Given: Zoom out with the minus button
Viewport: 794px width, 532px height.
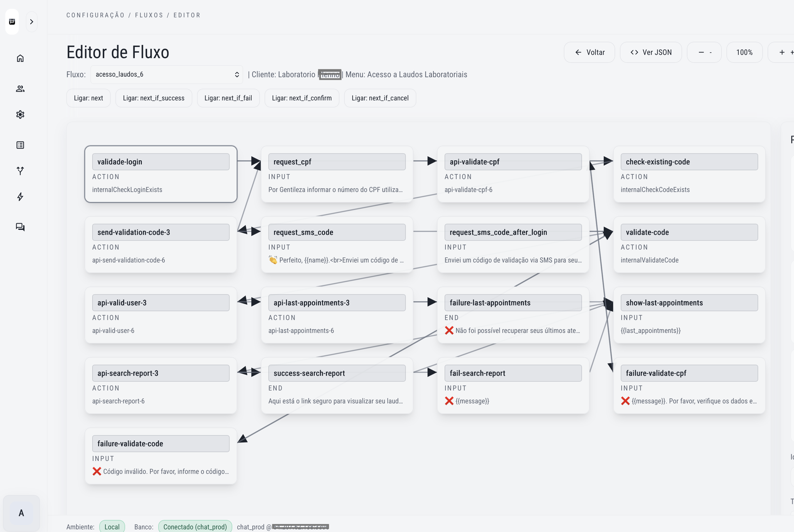Looking at the screenshot, I should click(704, 52).
